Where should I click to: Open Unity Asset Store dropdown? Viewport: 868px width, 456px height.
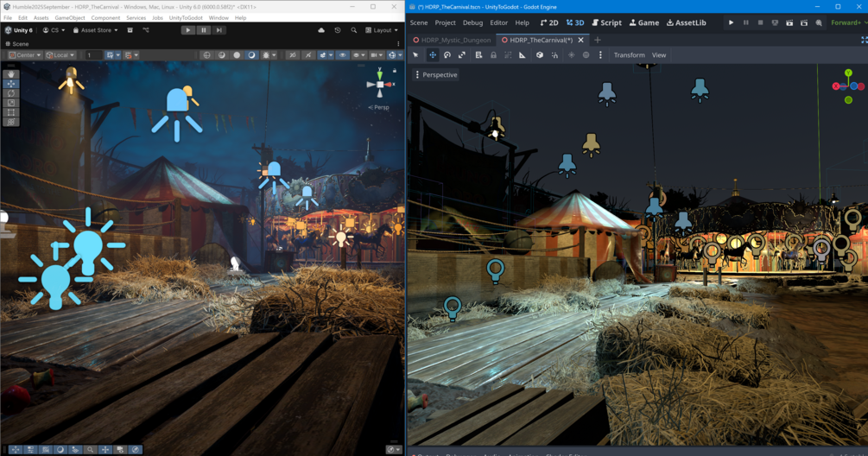95,30
